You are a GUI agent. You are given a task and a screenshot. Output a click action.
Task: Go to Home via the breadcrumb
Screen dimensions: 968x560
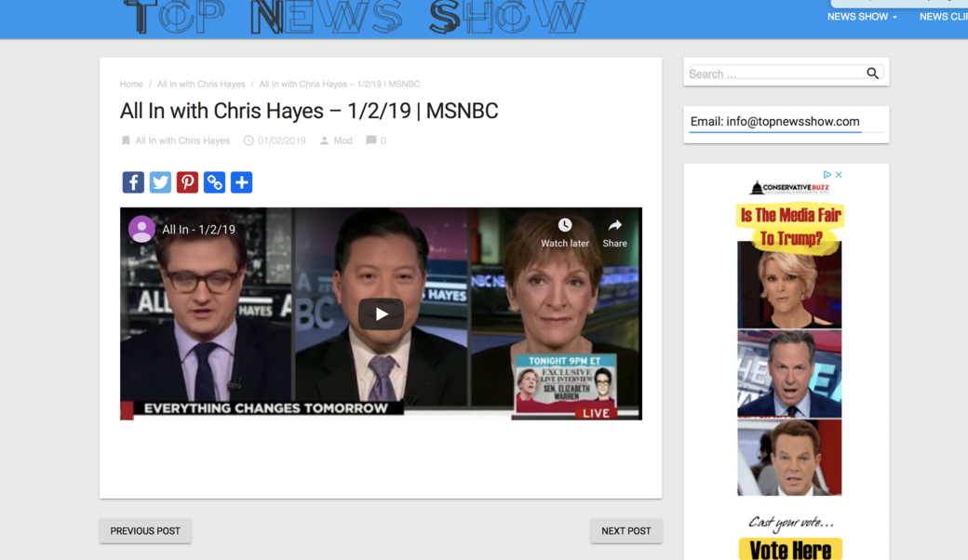[x=130, y=84]
